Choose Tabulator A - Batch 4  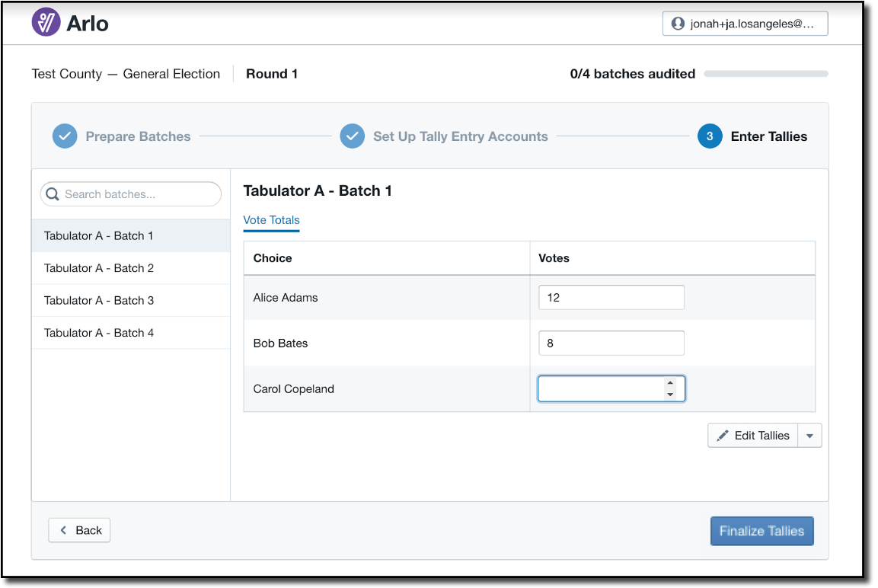[x=99, y=333]
